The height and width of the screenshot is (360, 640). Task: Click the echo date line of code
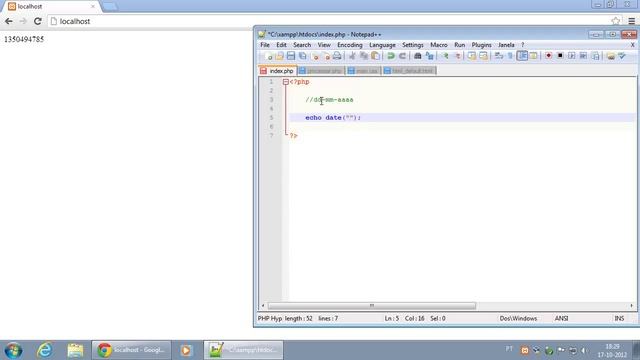(333, 118)
